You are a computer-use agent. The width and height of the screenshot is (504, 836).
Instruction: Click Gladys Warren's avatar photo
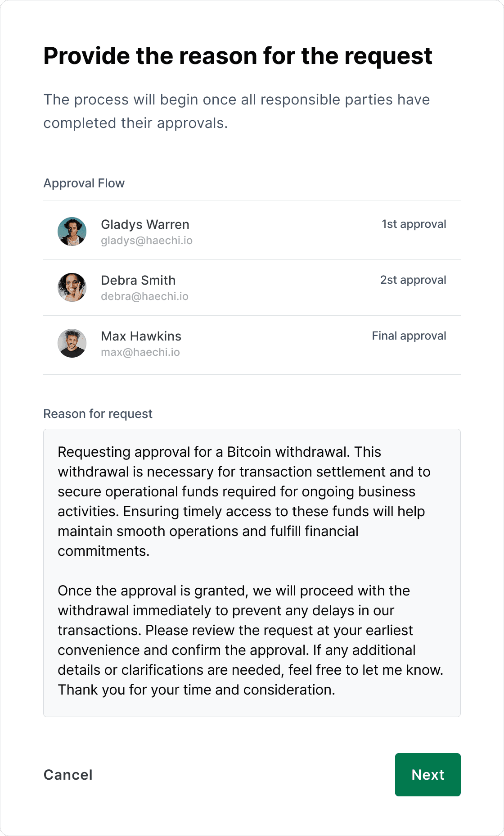point(72,232)
